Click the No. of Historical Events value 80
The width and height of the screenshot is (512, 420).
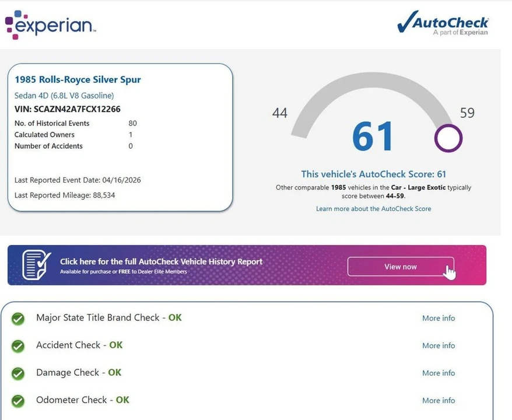tap(132, 123)
